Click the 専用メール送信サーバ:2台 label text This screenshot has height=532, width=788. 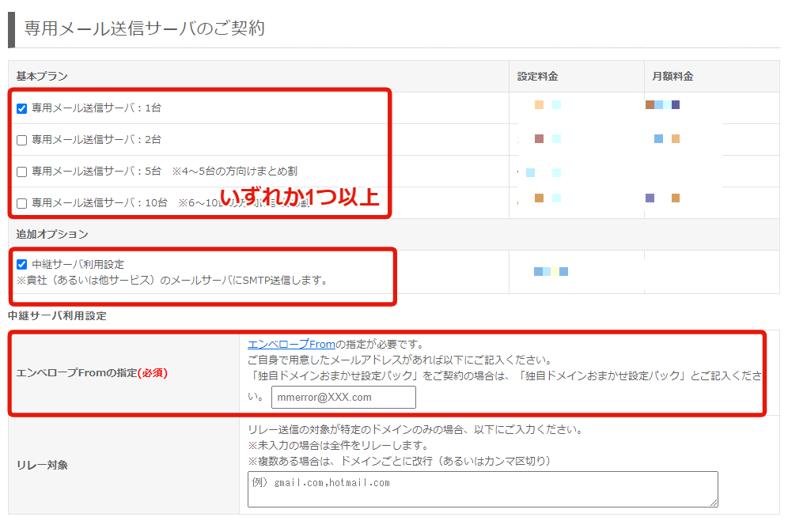coord(96,140)
